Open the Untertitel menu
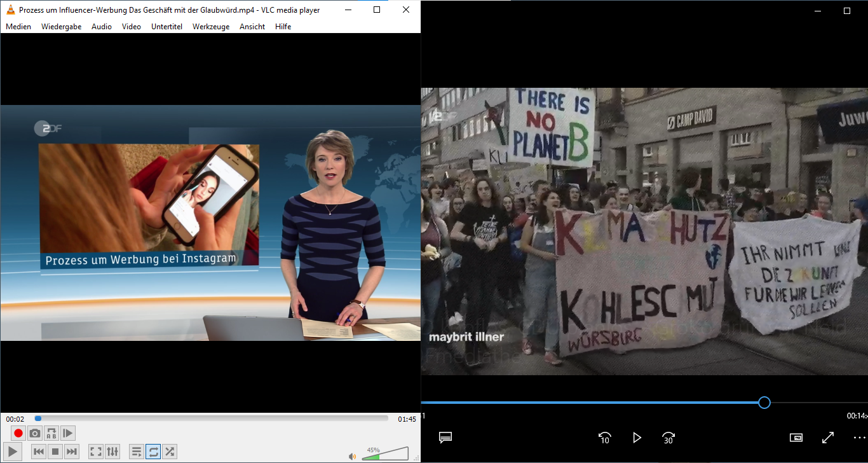 (166, 27)
